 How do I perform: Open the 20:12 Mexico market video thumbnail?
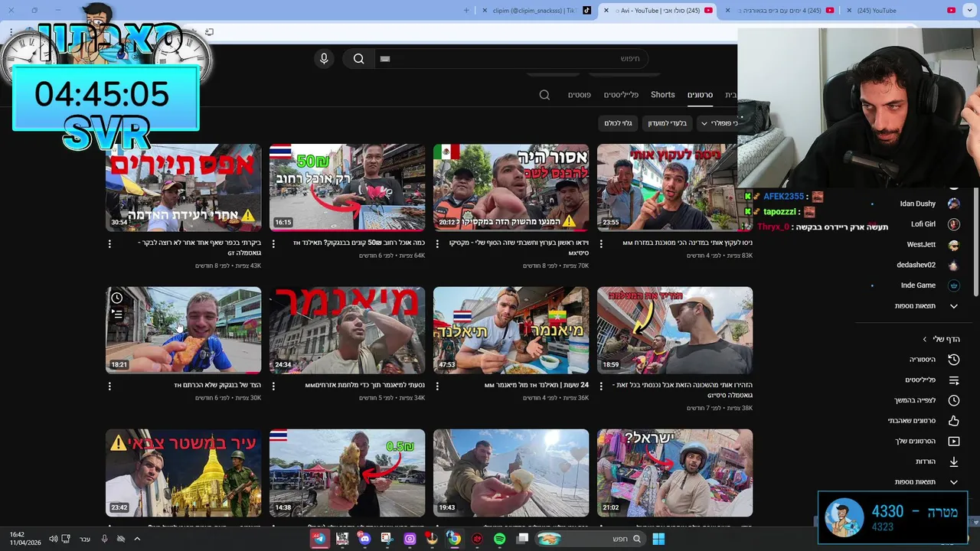pos(511,187)
